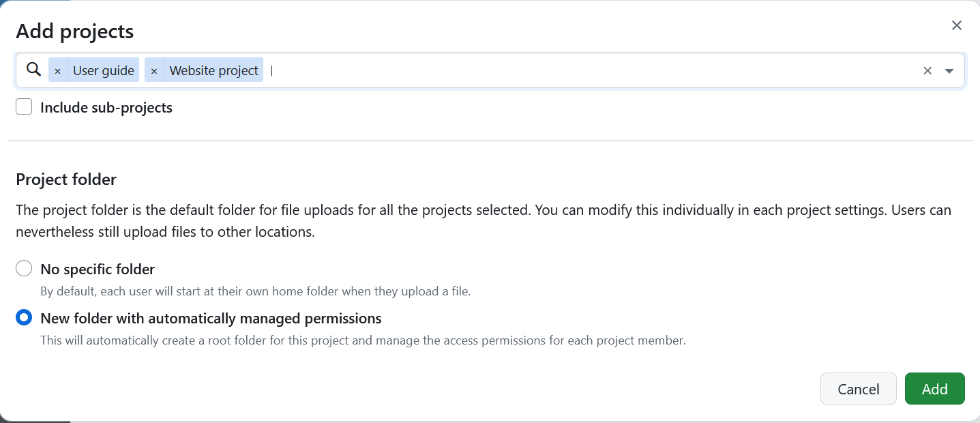Close the Add projects dialog

[x=956, y=25]
